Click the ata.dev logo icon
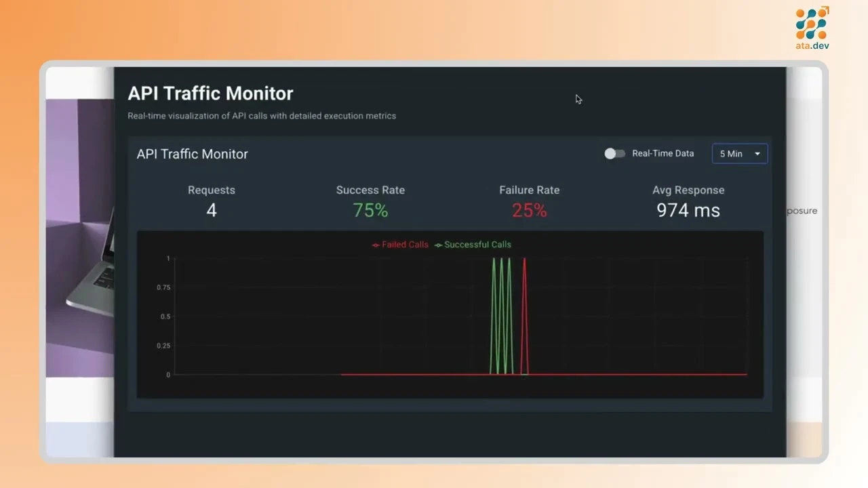The image size is (868, 488). [x=812, y=24]
